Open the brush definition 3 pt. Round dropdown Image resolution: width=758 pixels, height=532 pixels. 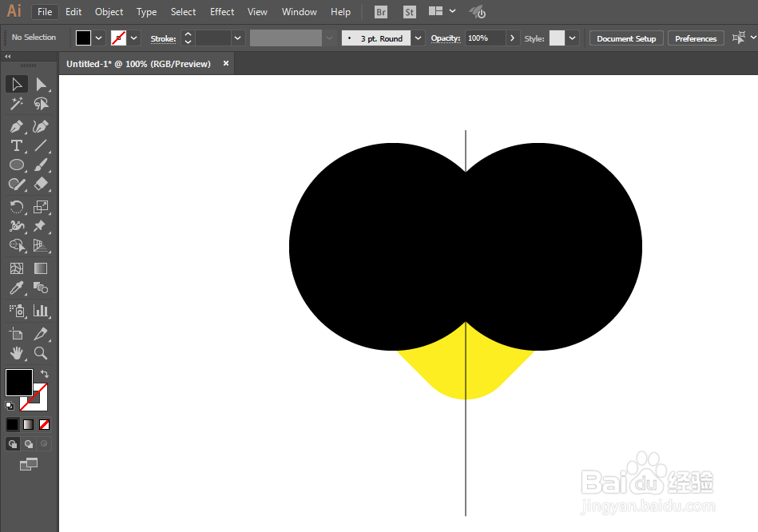tap(419, 38)
